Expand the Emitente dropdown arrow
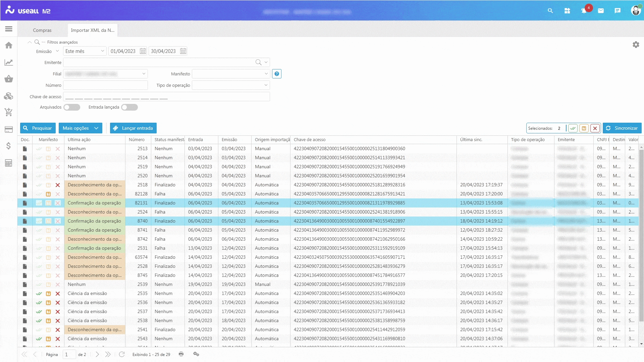644x362 pixels. click(x=266, y=62)
